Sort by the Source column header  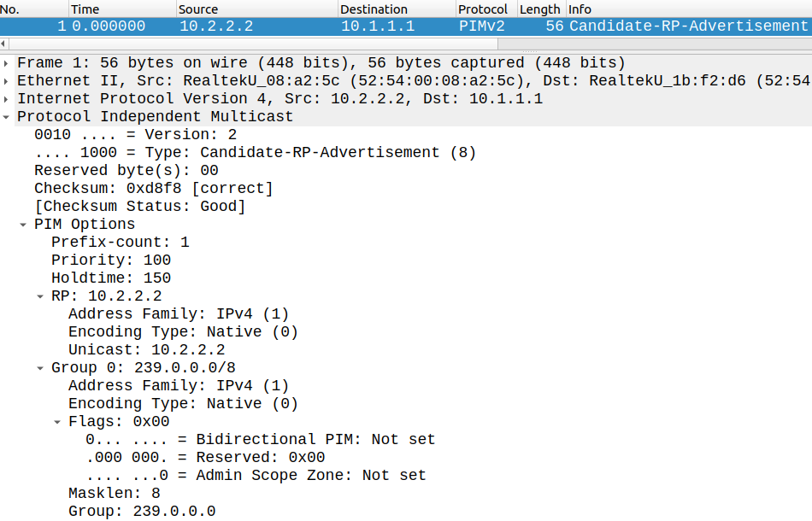tap(257, 9)
